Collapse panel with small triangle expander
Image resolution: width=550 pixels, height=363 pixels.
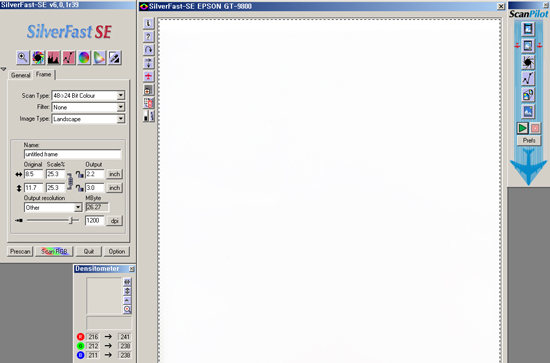[4, 69]
